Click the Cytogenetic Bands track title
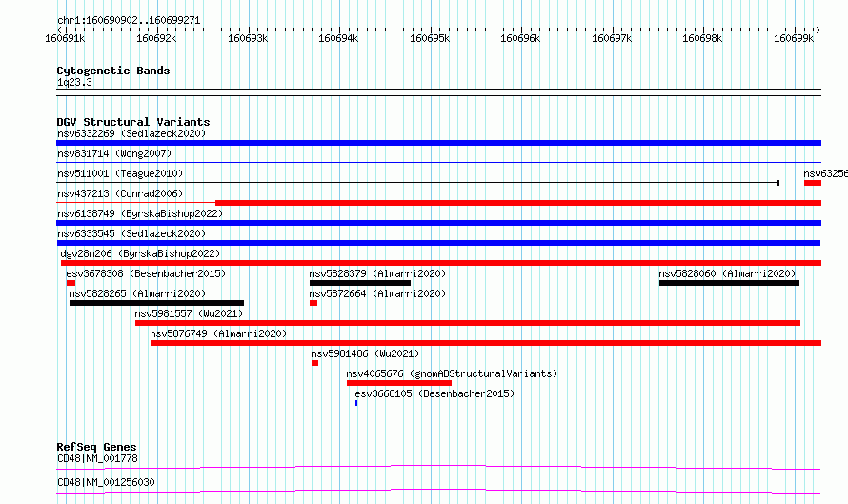 click(x=113, y=71)
